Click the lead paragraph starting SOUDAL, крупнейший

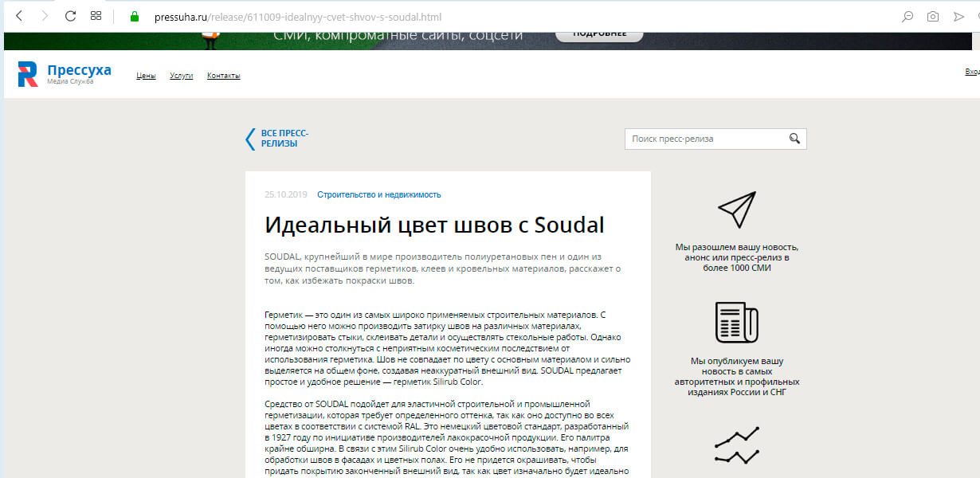442,268
